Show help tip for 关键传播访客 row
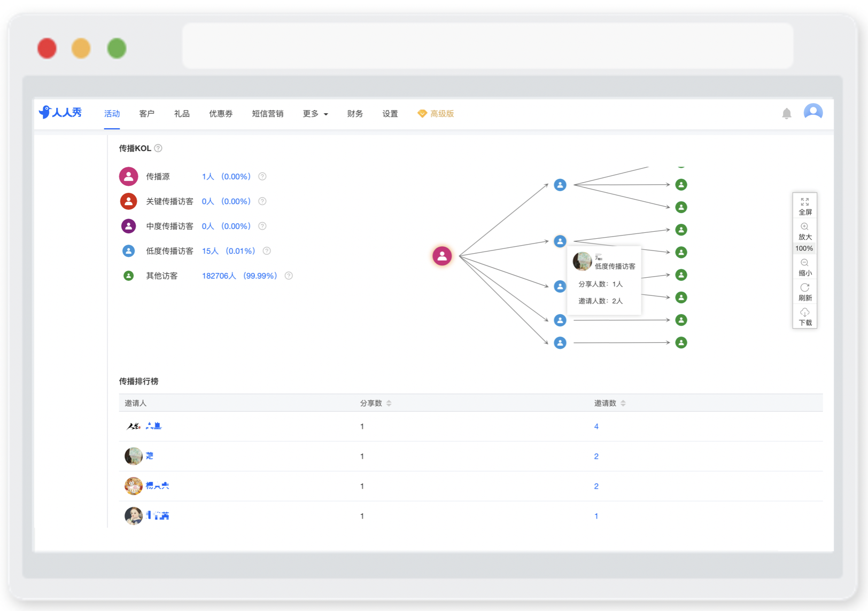 point(262,201)
